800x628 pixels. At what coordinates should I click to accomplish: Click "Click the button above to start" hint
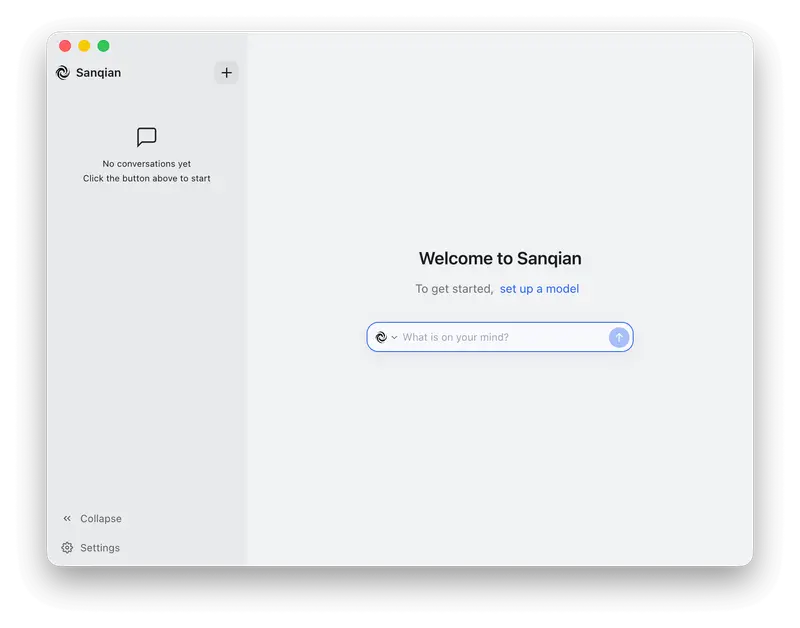(x=147, y=179)
